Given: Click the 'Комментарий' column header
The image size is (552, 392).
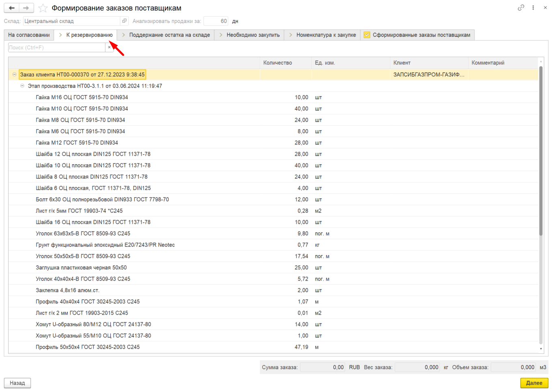Looking at the screenshot, I should coord(503,63).
